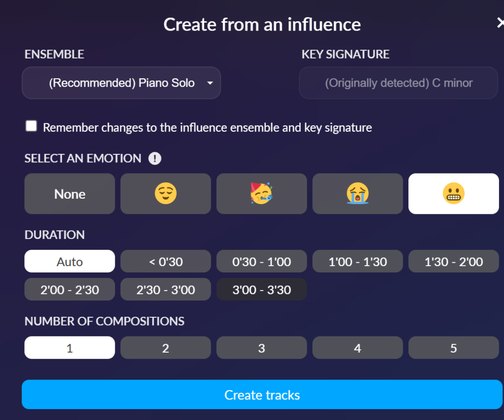Open the Ensemble Piano Solo dropdown

[x=121, y=83]
